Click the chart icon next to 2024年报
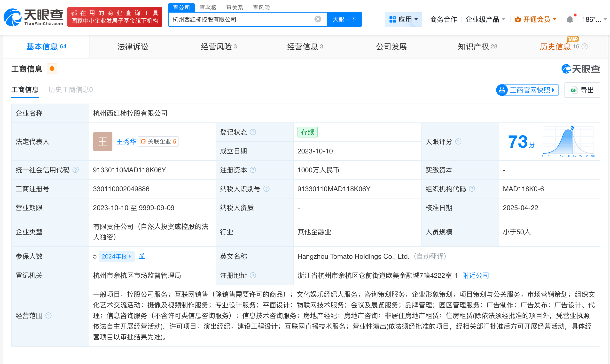The height and width of the screenshot is (364, 610). click(x=142, y=256)
